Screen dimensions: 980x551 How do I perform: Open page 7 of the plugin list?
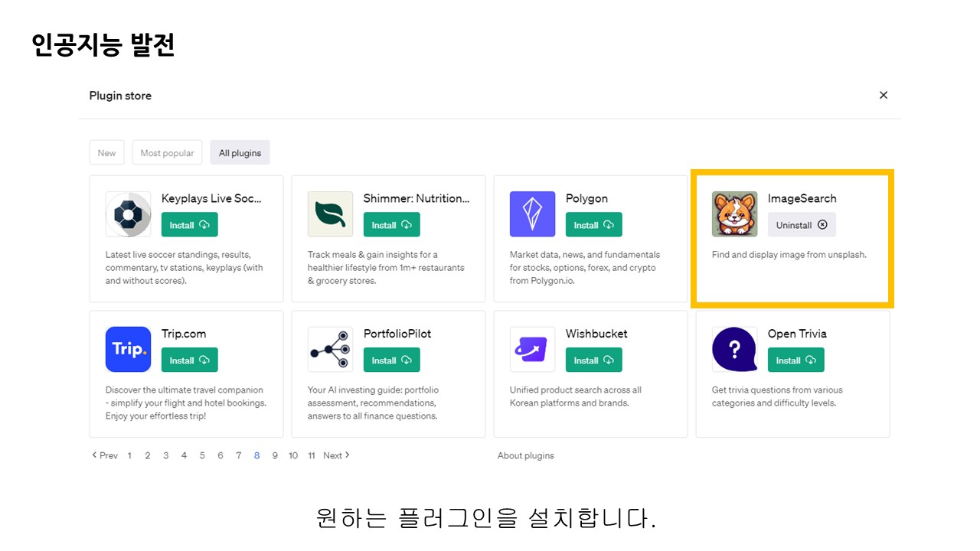tap(238, 455)
